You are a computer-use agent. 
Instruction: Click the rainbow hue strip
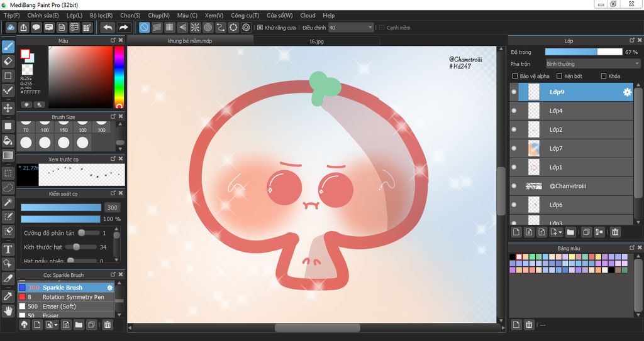tap(119, 77)
